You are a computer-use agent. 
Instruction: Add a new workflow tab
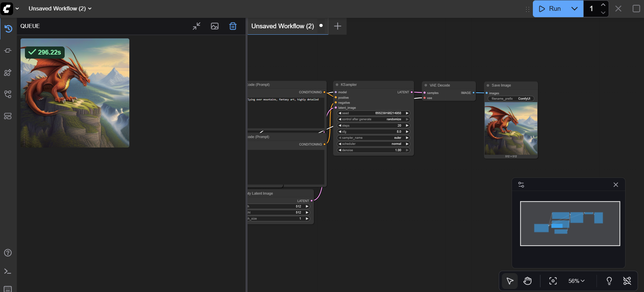tap(337, 26)
